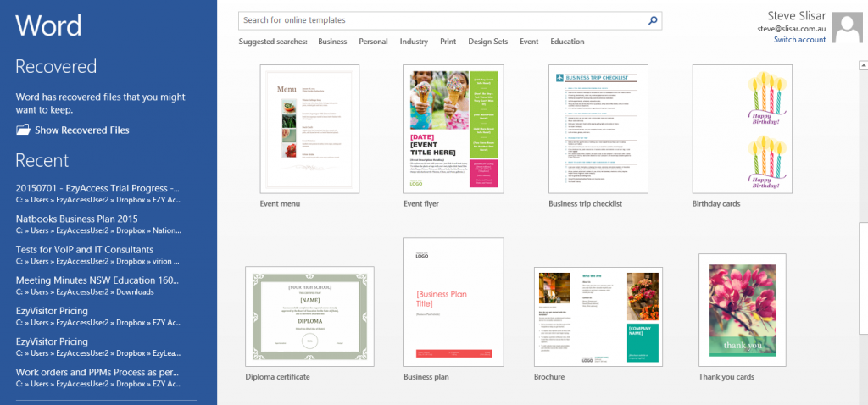Click the vertical scrollbar thumb
Image resolution: width=868 pixels, height=405 pixels.
863,278
